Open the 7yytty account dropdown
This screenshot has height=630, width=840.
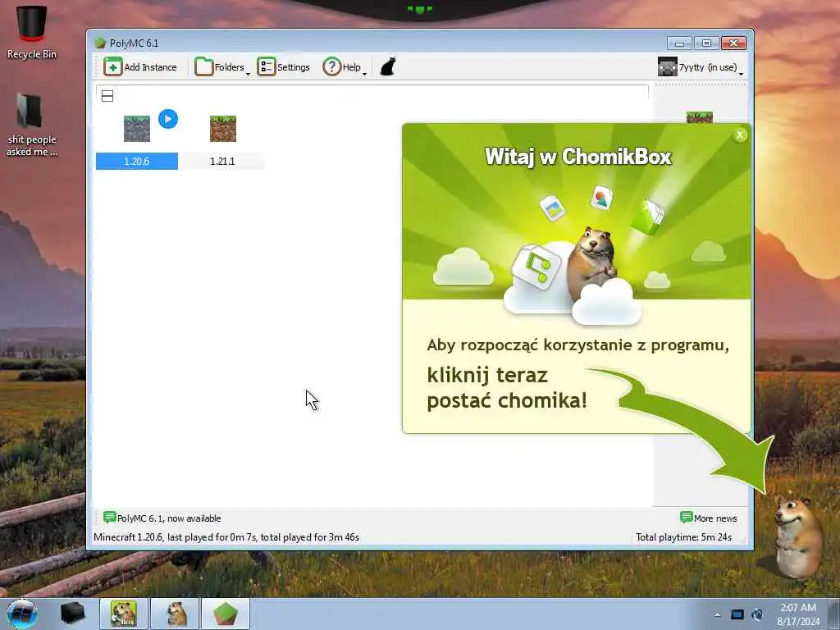(701, 67)
